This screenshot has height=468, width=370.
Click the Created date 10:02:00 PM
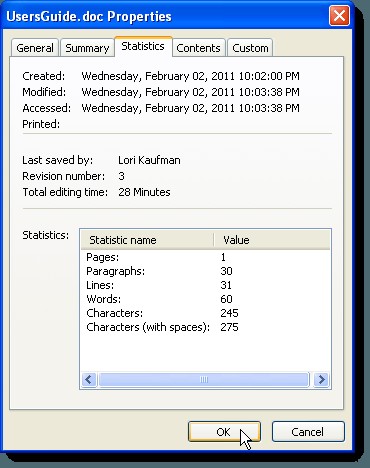coord(190,76)
